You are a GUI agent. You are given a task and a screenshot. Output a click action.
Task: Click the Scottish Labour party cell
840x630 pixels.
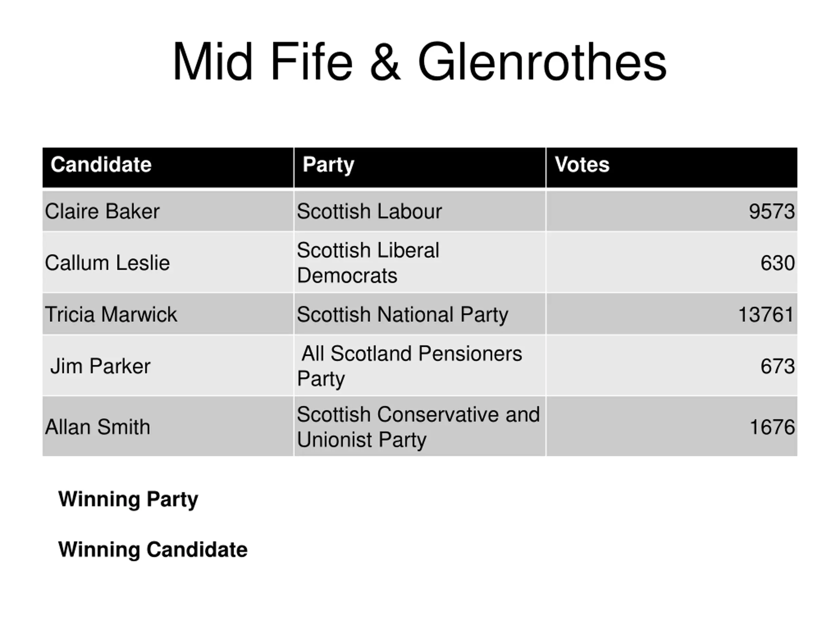(x=420, y=211)
